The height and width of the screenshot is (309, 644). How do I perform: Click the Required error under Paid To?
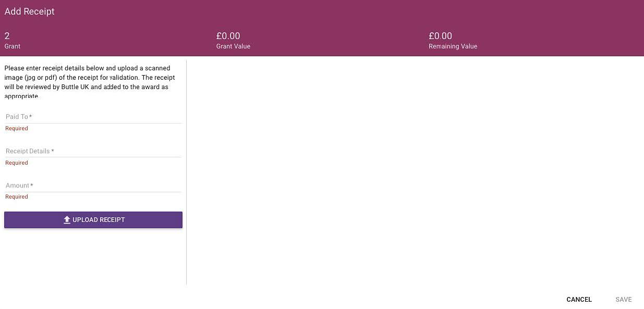pyautogui.click(x=17, y=129)
